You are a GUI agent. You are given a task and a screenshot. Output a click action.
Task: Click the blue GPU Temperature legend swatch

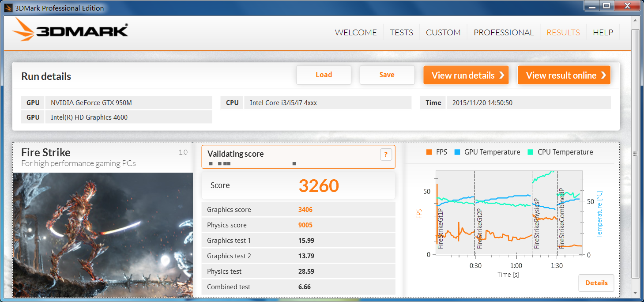(457, 152)
